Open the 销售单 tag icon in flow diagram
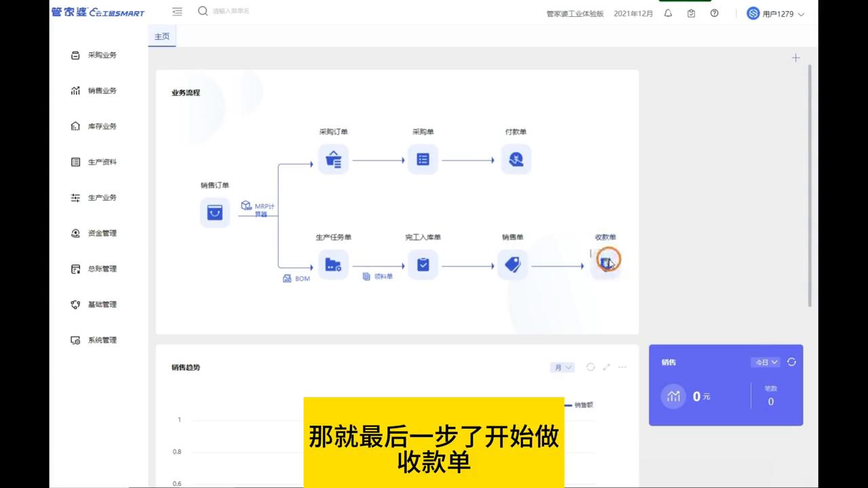This screenshot has width=868, height=488. [x=513, y=265]
